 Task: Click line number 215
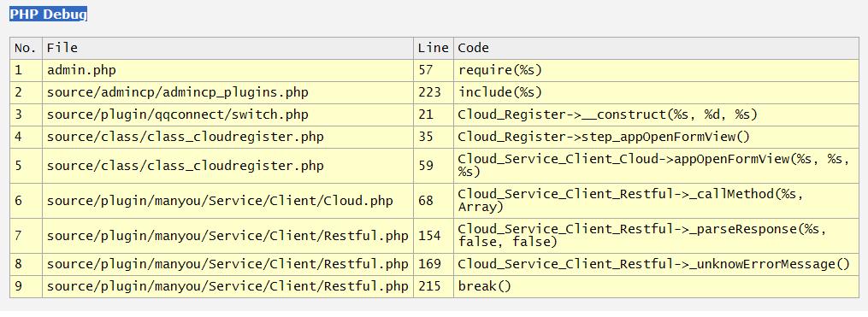tap(434, 286)
